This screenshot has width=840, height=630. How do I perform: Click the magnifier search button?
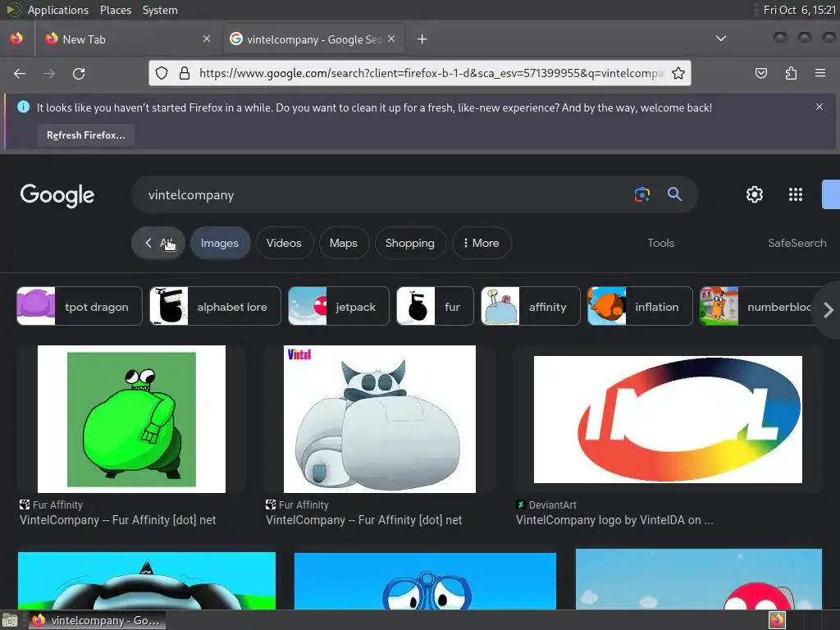[674, 194]
